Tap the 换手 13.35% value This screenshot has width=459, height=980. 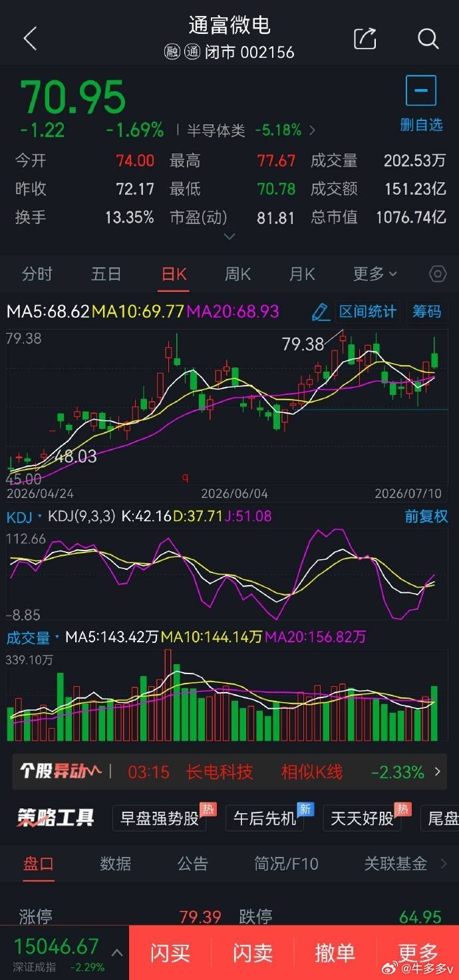130,217
